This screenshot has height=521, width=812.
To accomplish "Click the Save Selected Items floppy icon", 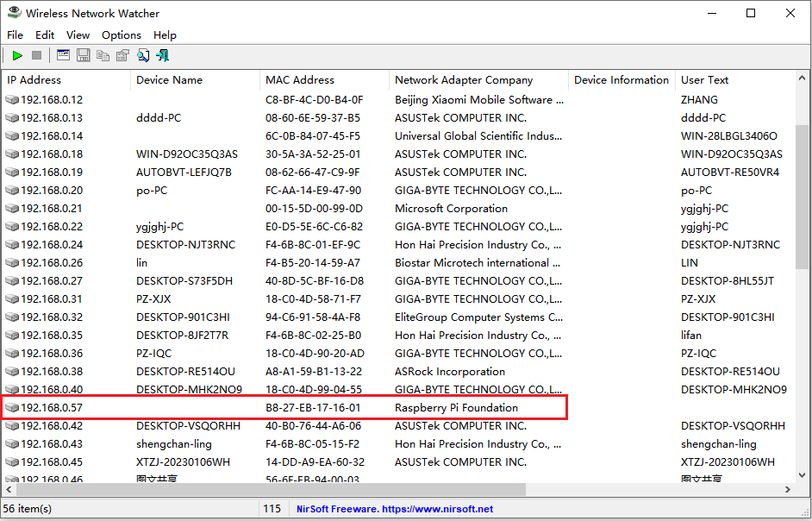I will (x=84, y=55).
